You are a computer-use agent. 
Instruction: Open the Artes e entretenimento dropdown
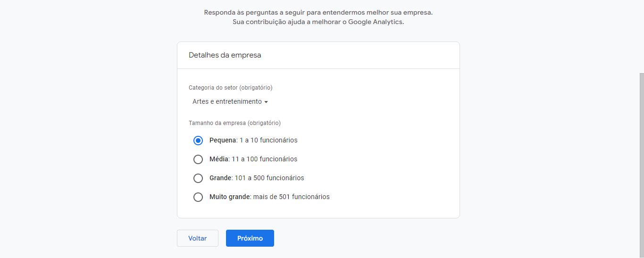tap(227, 101)
